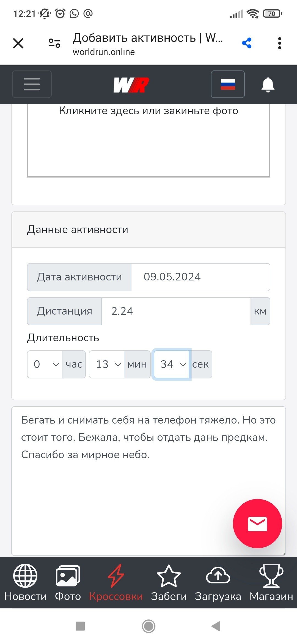
Task: Open the Забеги tab
Action: [169, 583]
